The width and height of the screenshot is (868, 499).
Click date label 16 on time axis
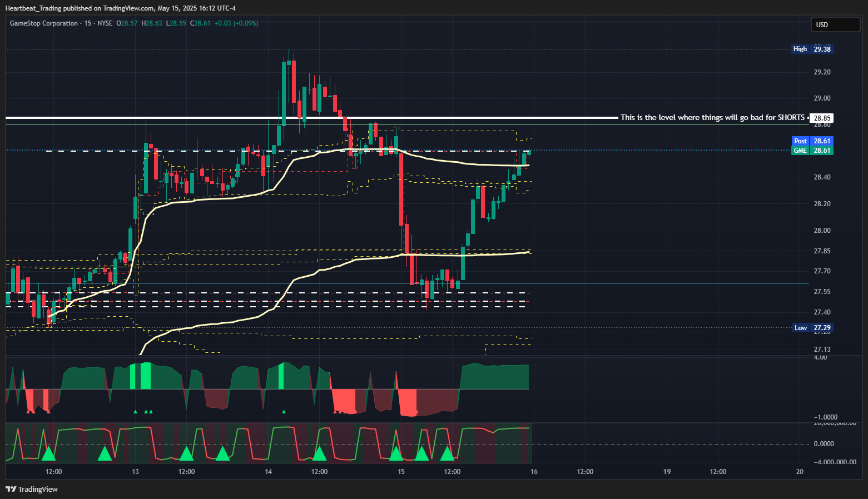click(534, 472)
